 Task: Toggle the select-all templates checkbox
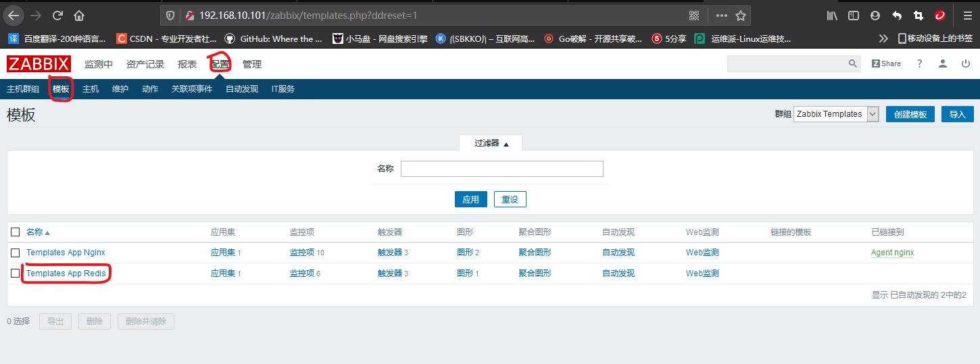tap(16, 232)
